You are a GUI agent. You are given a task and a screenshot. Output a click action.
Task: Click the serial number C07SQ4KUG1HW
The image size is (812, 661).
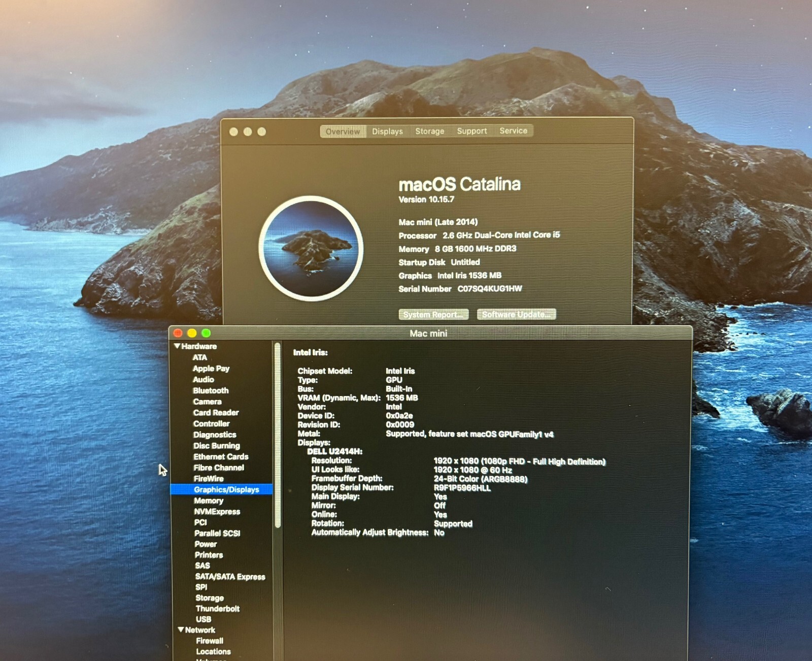pos(490,288)
